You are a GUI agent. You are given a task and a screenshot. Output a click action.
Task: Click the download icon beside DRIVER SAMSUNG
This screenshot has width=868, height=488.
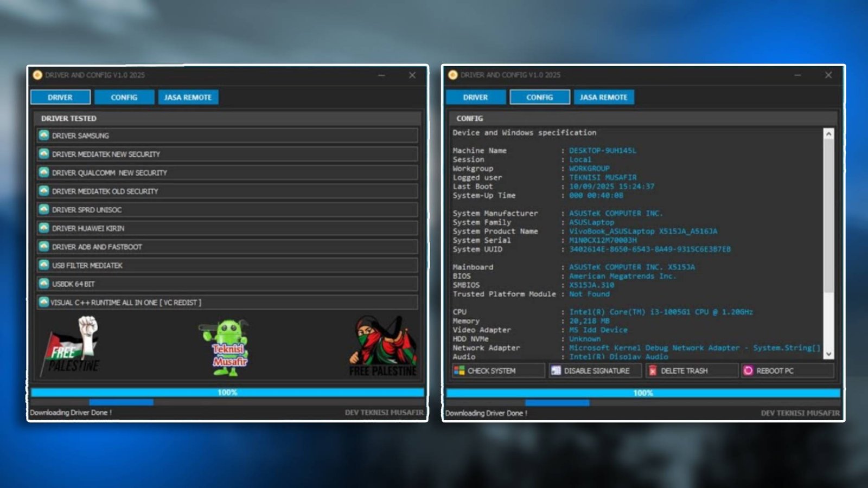(44, 136)
